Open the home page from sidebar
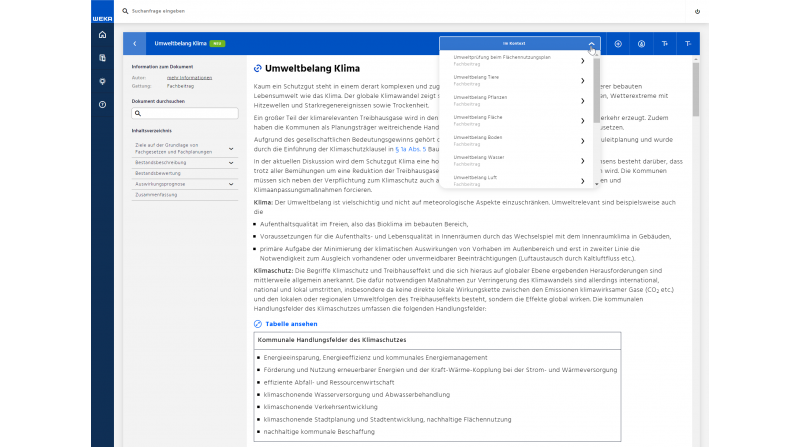The image size is (800, 447). (103, 35)
